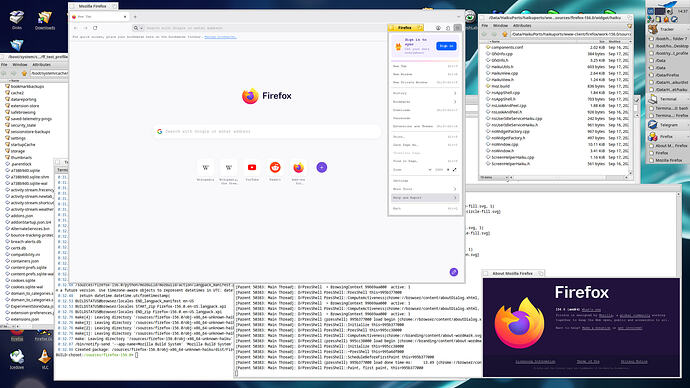
Task: Click the Tracker icon in Deskbar
Action: (x=653, y=29)
